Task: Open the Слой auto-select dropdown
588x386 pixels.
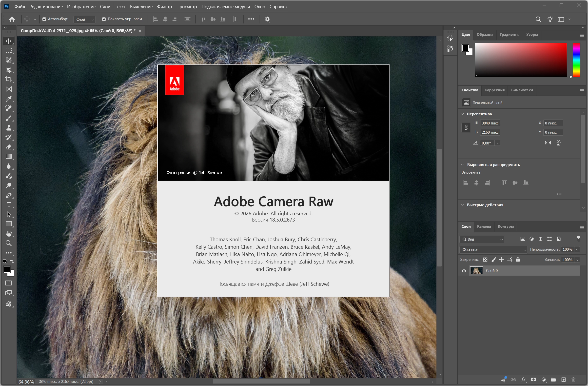Action: click(x=84, y=19)
